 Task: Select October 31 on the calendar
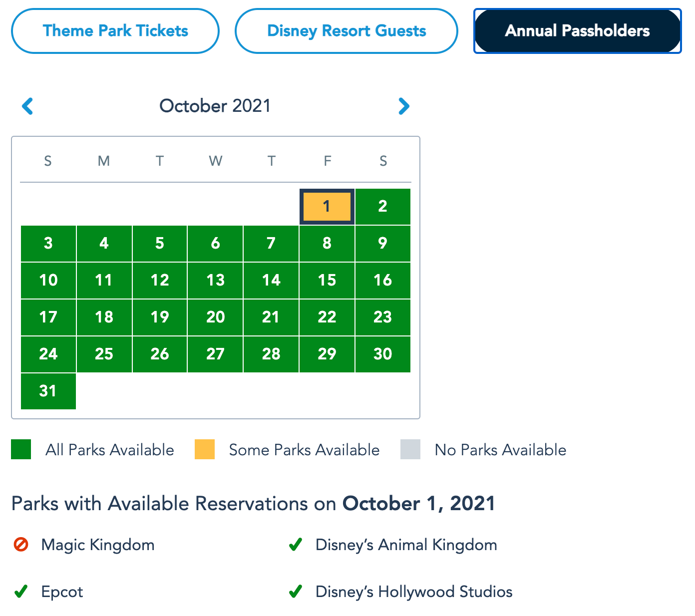[48, 391]
